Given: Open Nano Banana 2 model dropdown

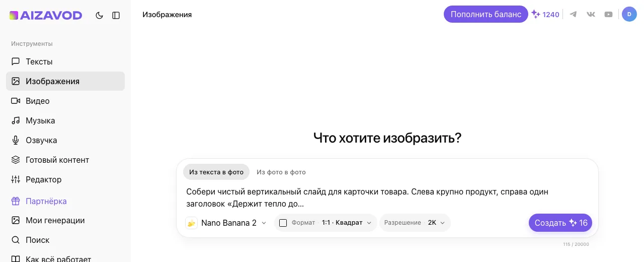Looking at the screenshot, I should (x=226, y=223).
